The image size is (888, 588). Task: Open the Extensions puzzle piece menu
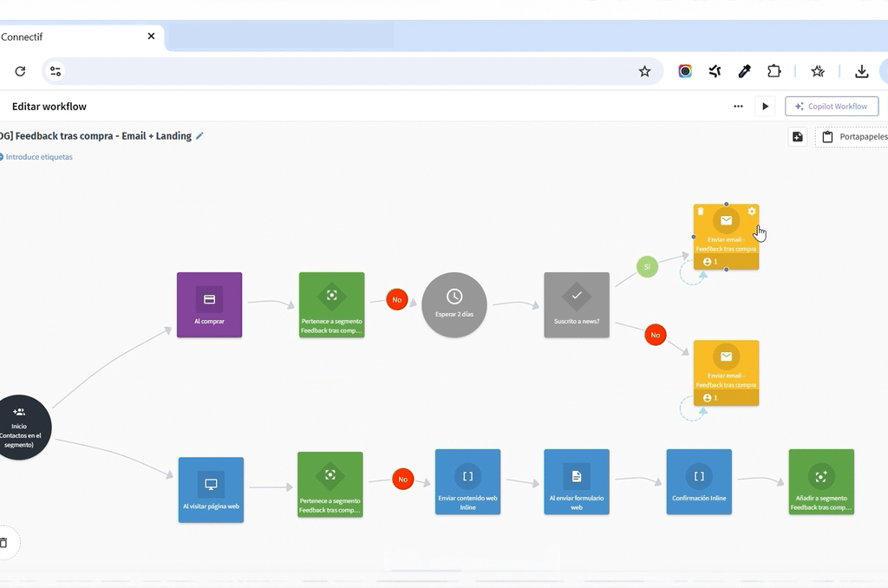(774, 71)
